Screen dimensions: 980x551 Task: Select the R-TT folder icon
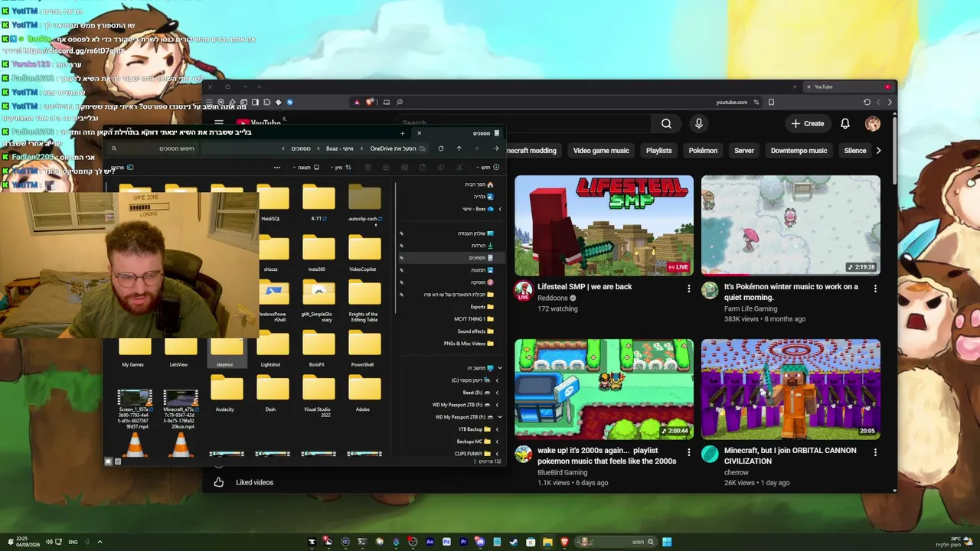pos(318,197)
